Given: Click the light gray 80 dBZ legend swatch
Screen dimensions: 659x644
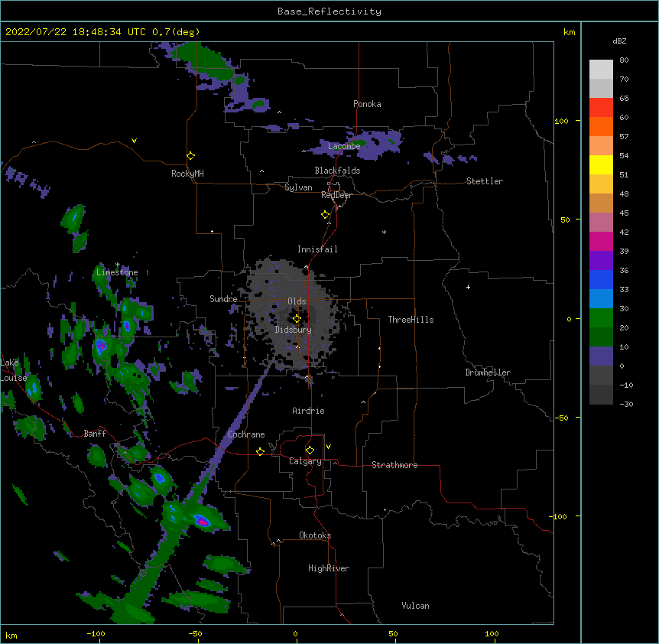Looking at the screenshot, I should click(x=601, y=69).
